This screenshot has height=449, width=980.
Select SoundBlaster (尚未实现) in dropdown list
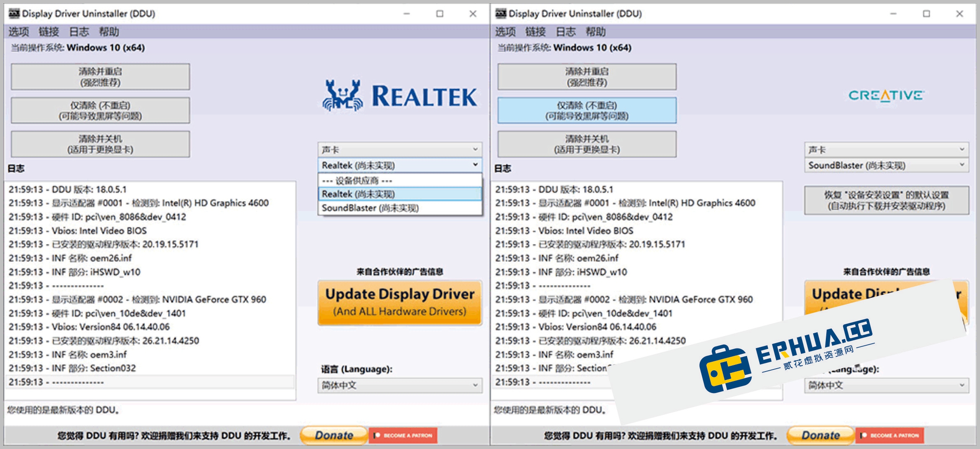400,208
